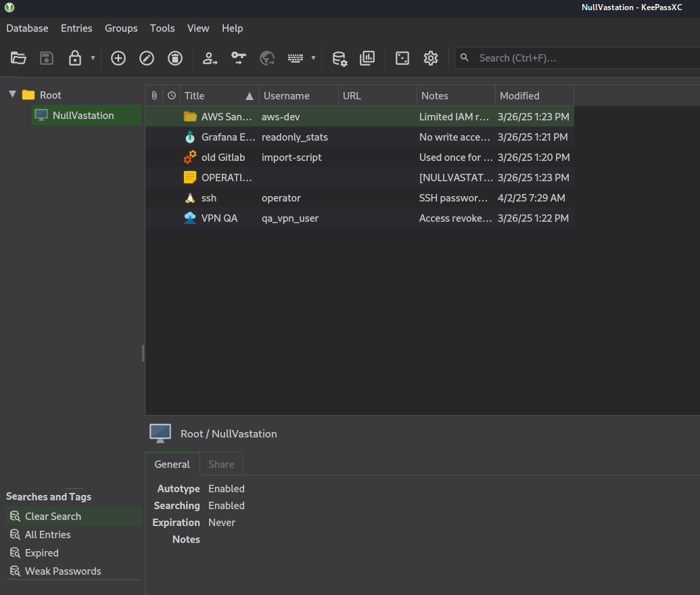Click the "Access revoke…" notes cell
700x595 pixels.
coord(455,218)
